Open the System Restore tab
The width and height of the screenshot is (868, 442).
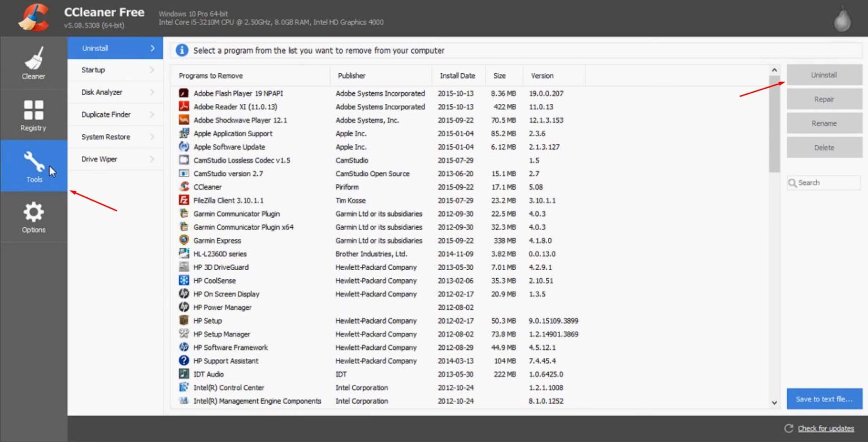[x=106, y=137]
